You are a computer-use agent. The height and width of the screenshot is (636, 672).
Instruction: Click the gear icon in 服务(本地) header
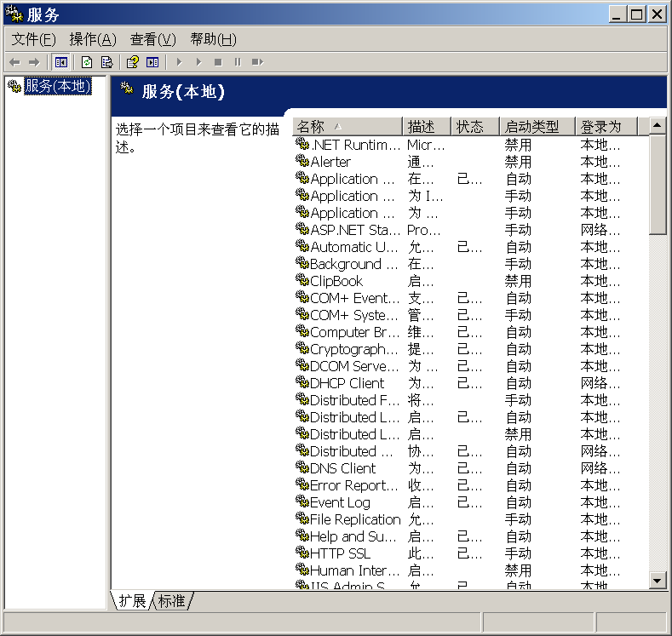pyautogui.click(x=127, y=89)
